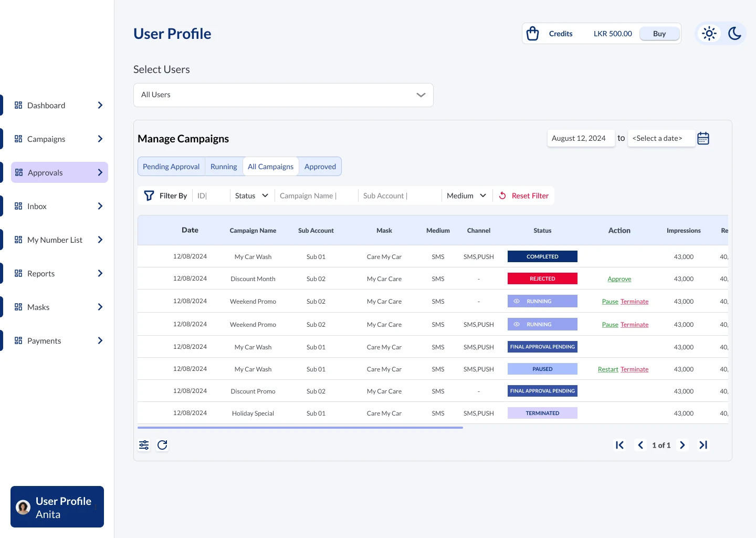Click the horizontal table scrollbar

(300, 428)
